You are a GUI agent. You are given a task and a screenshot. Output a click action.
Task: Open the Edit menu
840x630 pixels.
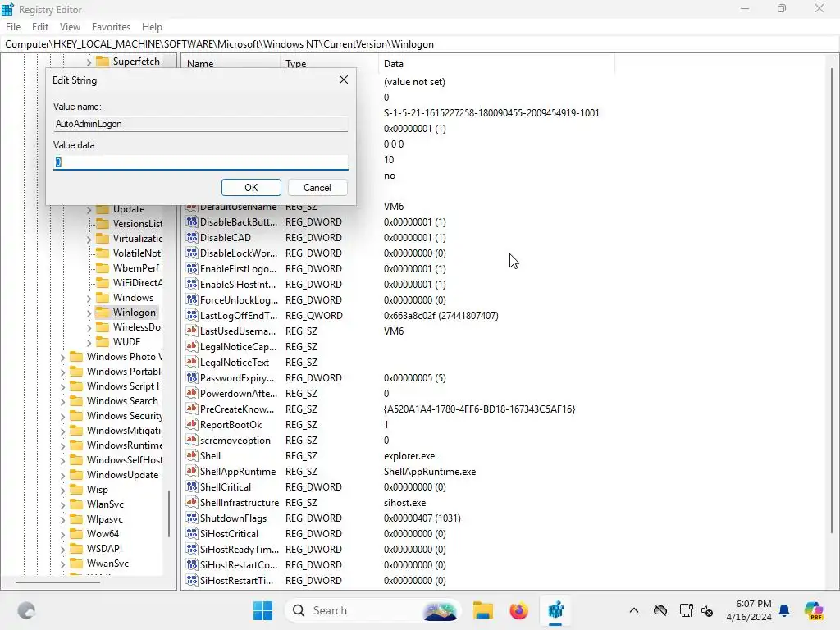coord(40,27)
